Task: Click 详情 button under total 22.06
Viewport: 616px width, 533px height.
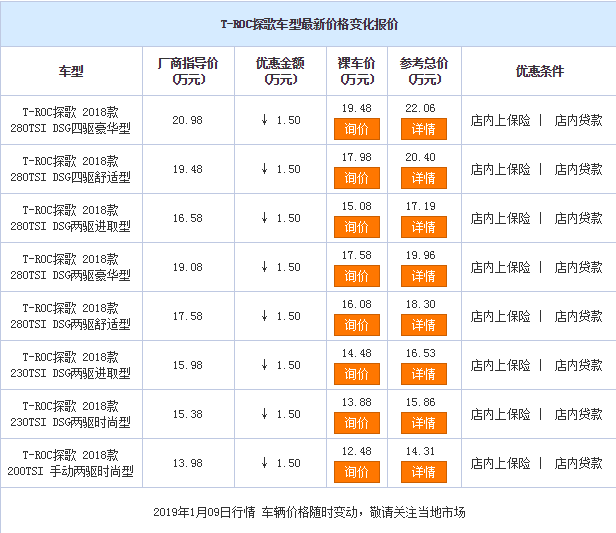Action: click(x=424, y=129)
